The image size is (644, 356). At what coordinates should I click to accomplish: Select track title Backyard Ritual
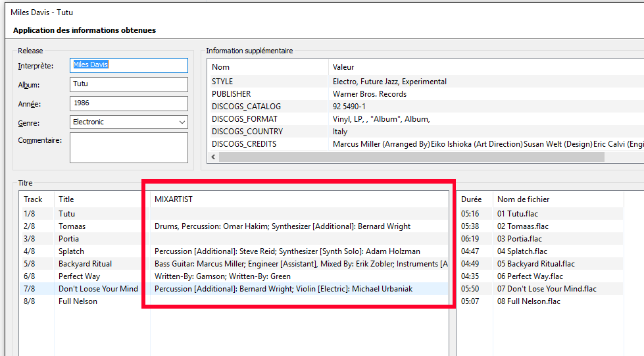click(85, 264)
